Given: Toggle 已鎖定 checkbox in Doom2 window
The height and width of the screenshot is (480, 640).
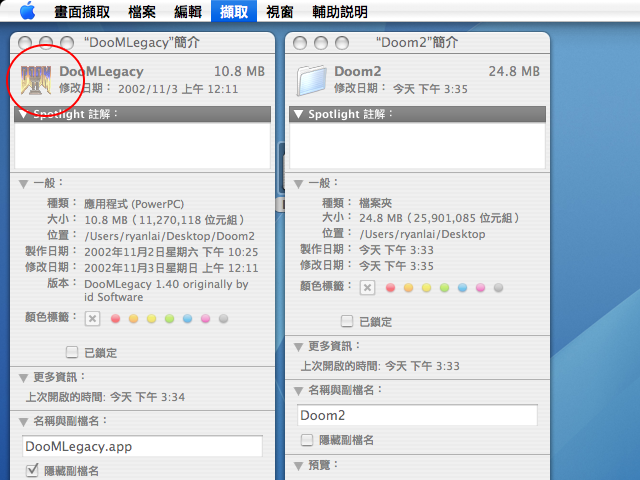Looking at the screenshot, I should tap(347, 321).
